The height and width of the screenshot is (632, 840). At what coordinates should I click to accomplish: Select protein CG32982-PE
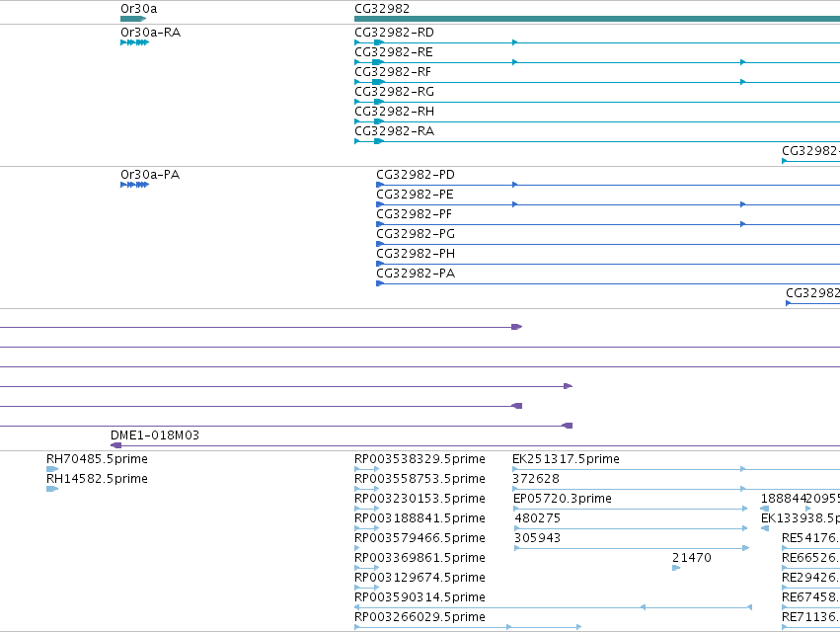coord(415,195)
